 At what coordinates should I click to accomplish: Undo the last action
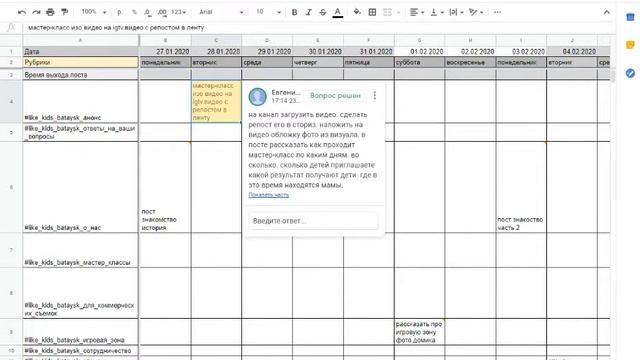22,12
